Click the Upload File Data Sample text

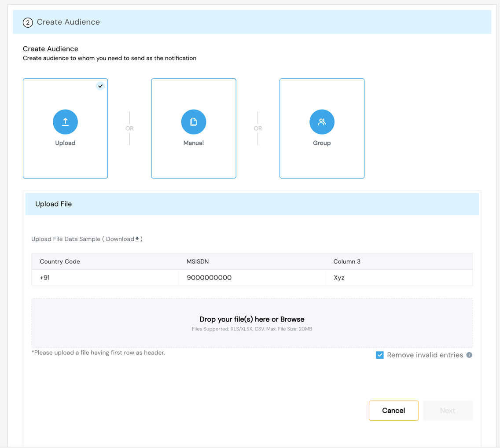point(66,239)
